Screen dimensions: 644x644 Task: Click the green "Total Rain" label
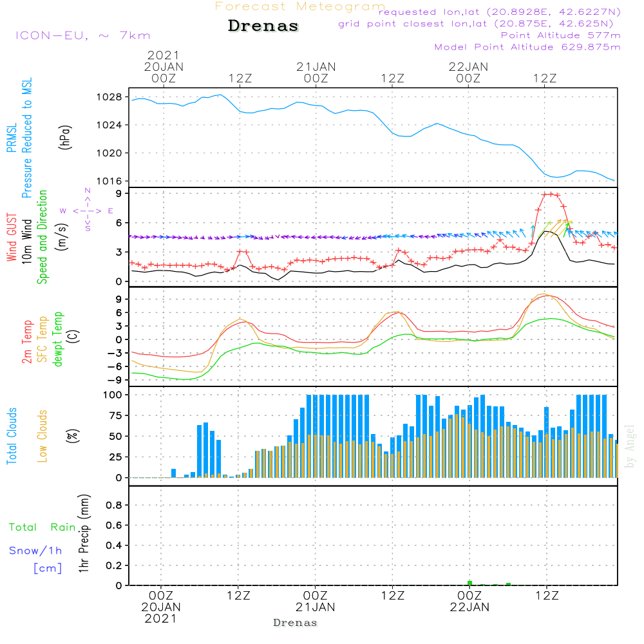click(43, 527)
